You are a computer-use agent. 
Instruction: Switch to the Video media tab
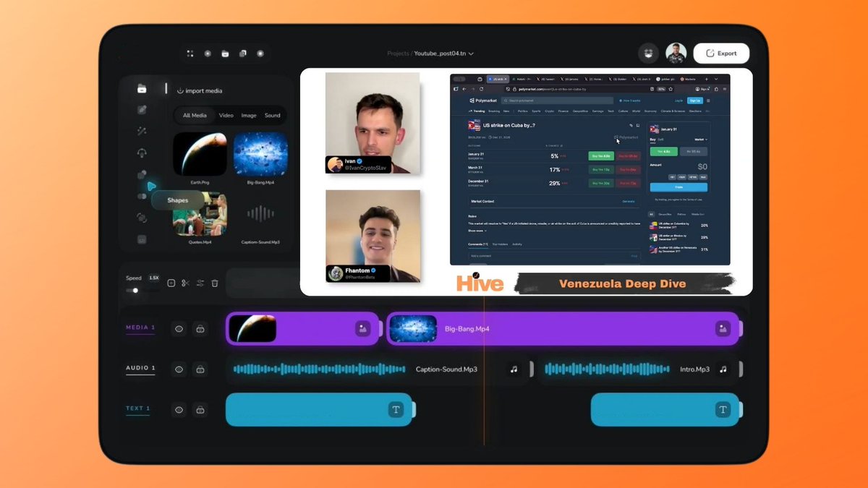(226, 115)
